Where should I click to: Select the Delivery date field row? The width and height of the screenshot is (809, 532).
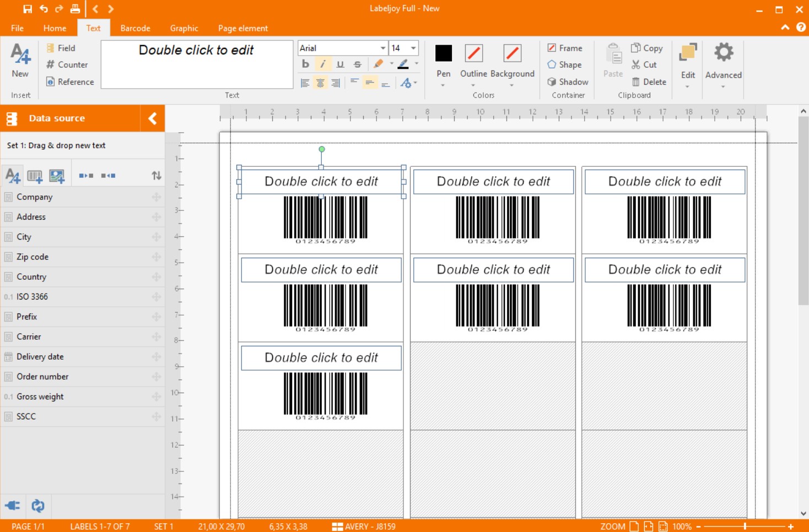(83, 356)
